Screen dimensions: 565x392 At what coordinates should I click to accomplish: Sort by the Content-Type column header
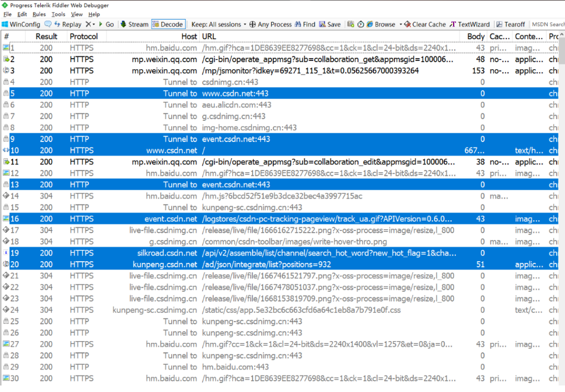[x=529, y=36]
